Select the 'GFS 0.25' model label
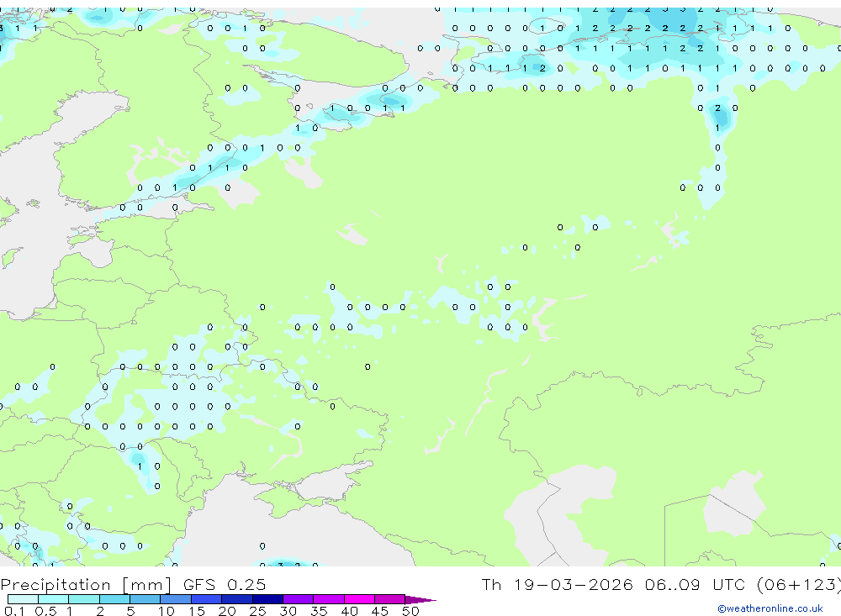 pyautogui.click(x=225, y=584)
